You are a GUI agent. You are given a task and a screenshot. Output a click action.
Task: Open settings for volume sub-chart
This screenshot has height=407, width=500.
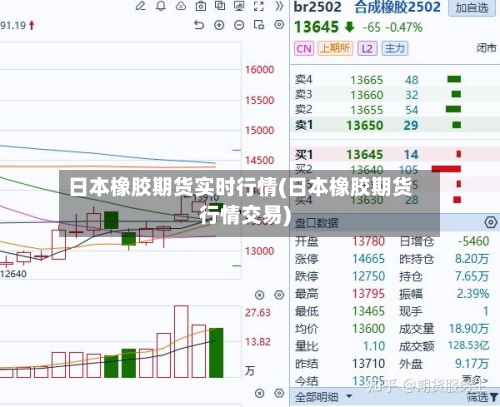[x=279, y=393]
